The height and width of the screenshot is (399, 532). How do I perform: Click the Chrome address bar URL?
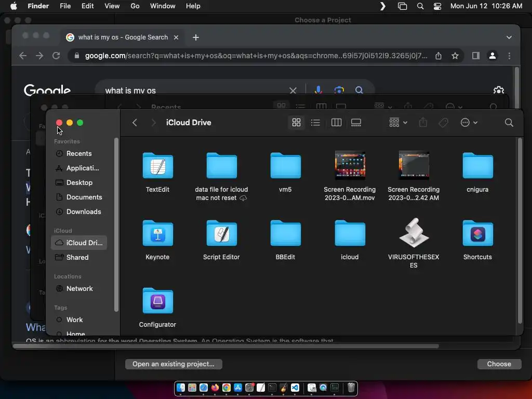tap(256, 56)
